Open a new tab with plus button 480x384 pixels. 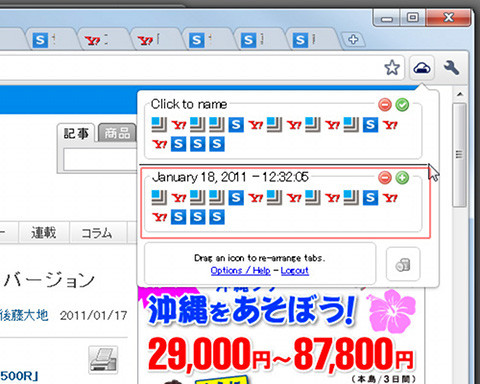(x=353, y=40)
